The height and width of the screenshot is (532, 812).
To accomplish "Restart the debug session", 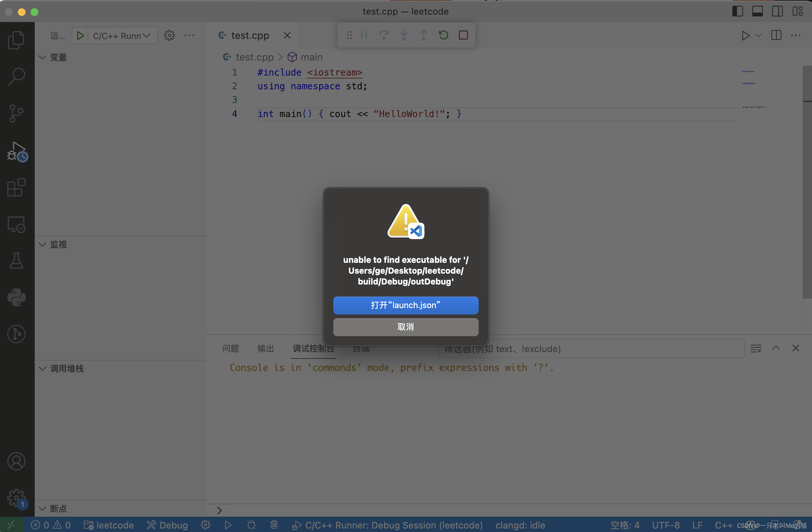I will point(443,35).
